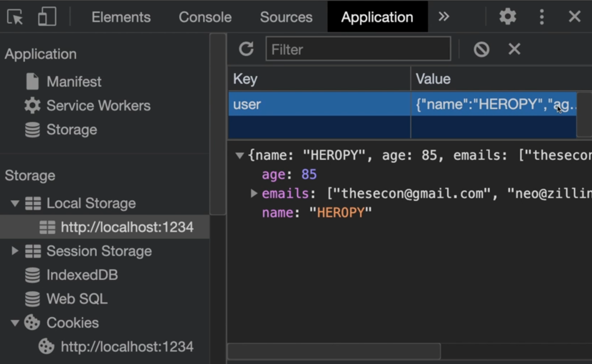Switch to the Console tab
This screenshot has height=364, width=592.
click(x=205, y=17)
